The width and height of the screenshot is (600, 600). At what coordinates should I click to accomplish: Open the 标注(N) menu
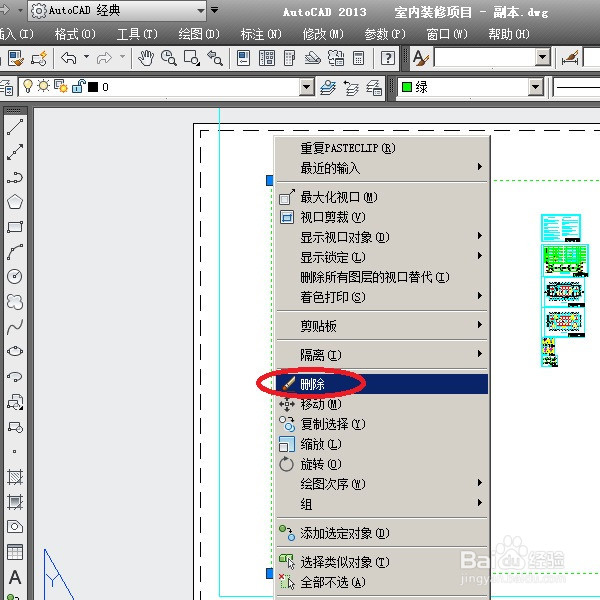[x=261, y=34]
